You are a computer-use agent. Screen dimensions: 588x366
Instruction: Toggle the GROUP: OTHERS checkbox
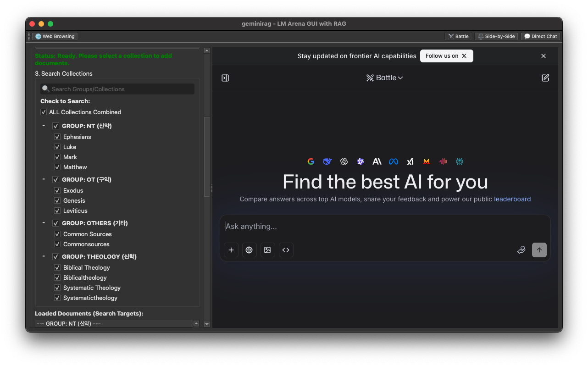[x=56, y=223]
